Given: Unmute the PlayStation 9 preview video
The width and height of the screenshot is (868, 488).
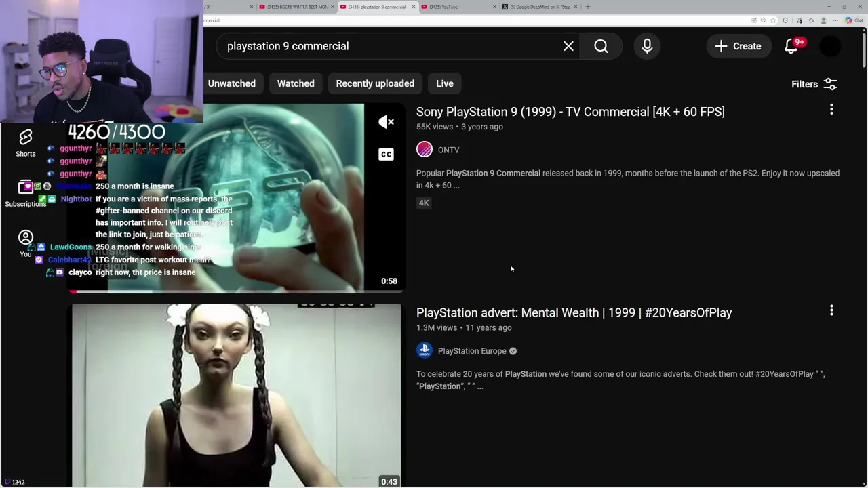Looking at the screenshot, I should pyautogui.click(x=386, y=122).
